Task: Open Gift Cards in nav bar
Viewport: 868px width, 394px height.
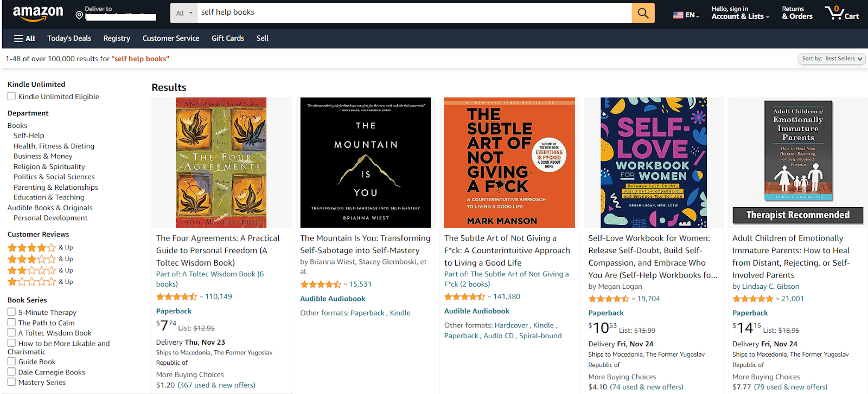Action: tap(228, 38)
